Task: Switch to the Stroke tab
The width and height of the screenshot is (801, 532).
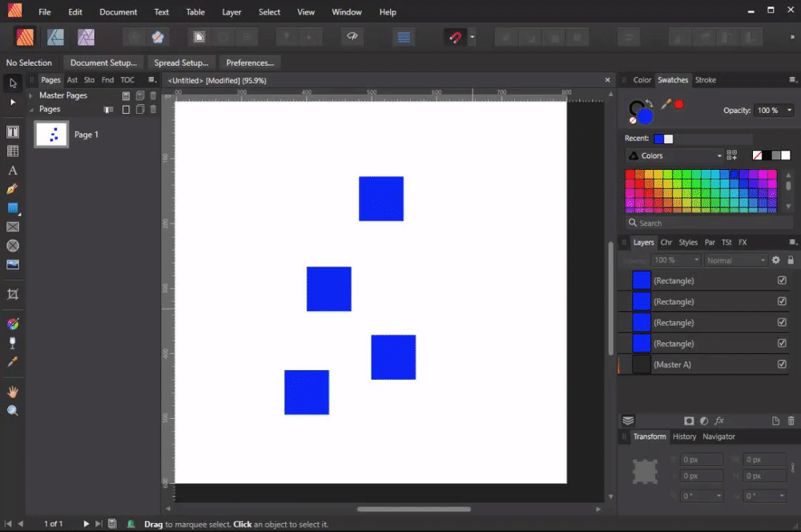Action: 705,80
